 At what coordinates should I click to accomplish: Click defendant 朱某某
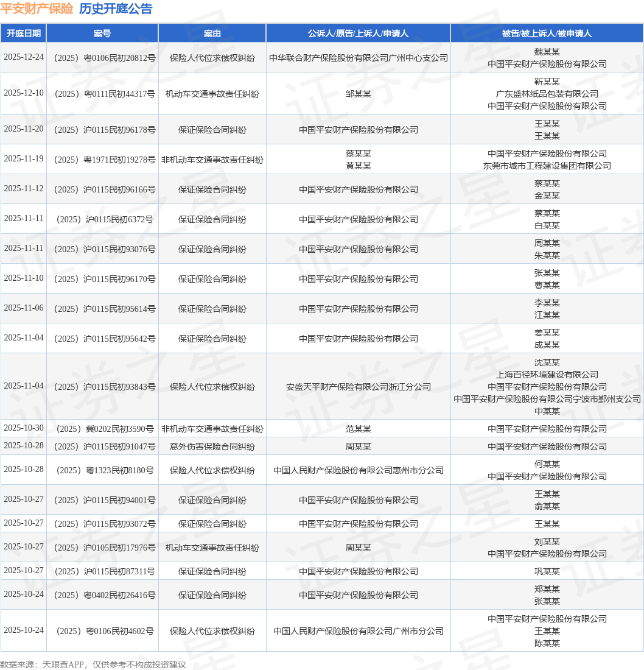coord(547,256)
